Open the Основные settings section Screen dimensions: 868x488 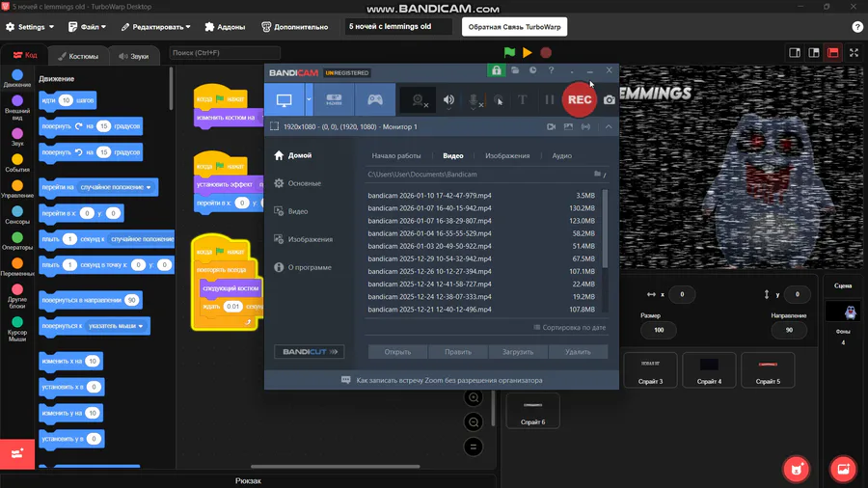[298, 183]
